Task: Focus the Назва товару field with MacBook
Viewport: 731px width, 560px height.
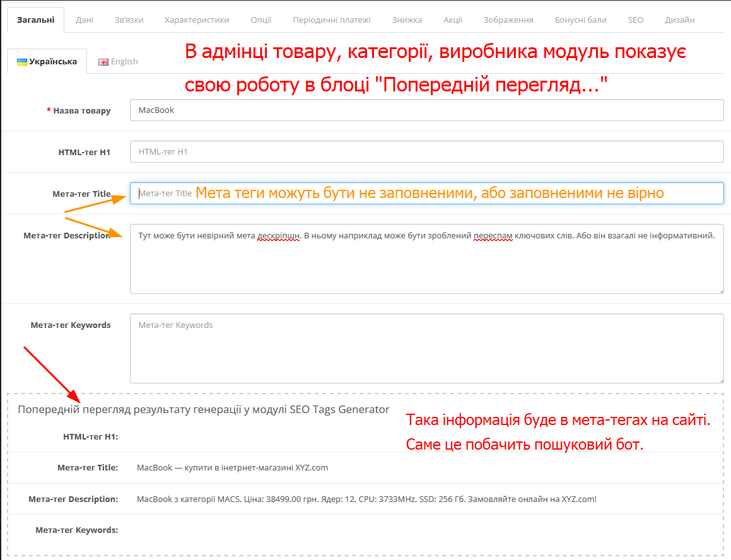Action: [426, 110]
